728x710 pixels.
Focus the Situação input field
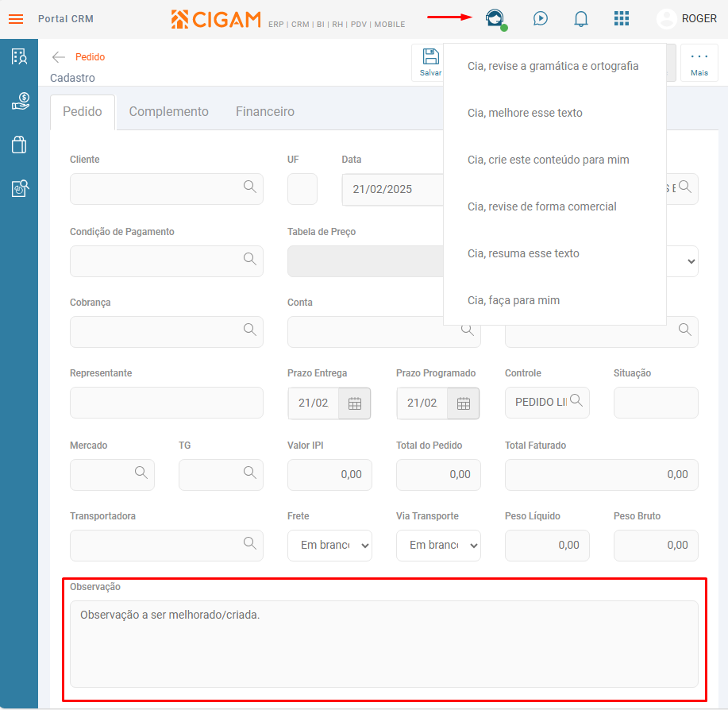[656, 403]
